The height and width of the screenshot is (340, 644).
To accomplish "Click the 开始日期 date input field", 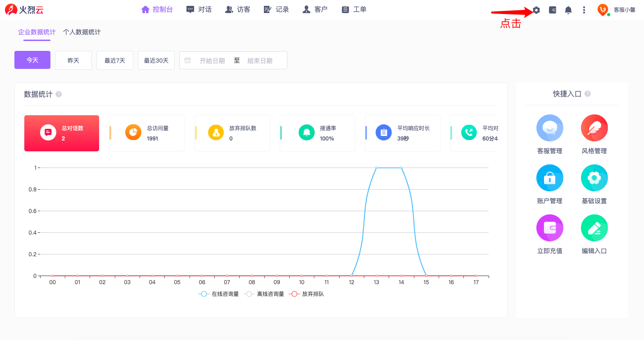I will [212, 60].
